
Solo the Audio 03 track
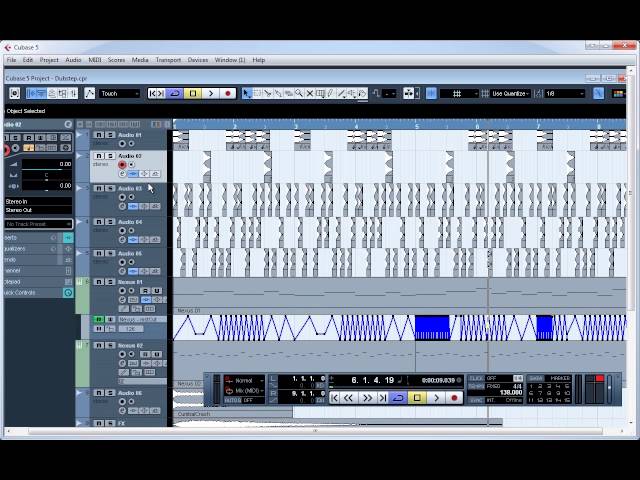pyautogui.click(x=109, y=188)
